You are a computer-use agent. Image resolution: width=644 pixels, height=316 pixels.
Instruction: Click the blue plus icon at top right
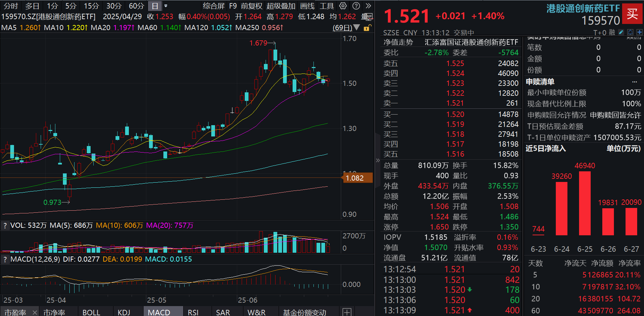coord(640,32)
